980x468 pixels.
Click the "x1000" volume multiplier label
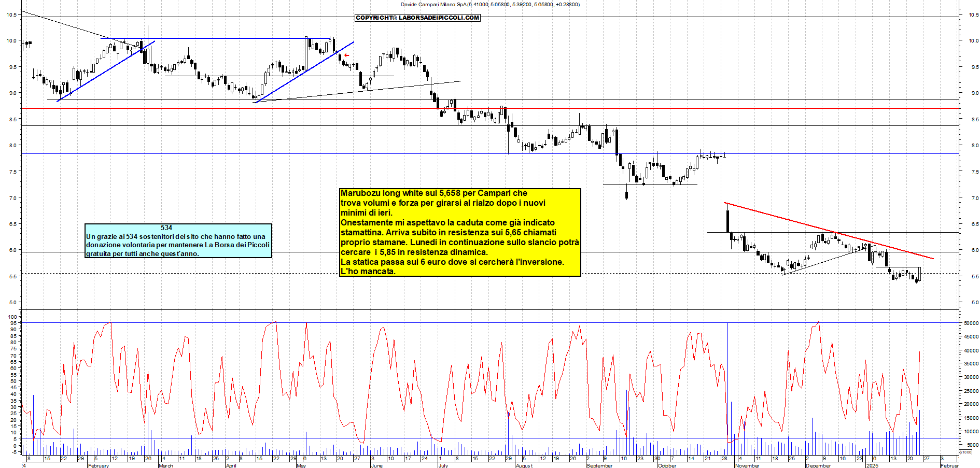[966, 452]
